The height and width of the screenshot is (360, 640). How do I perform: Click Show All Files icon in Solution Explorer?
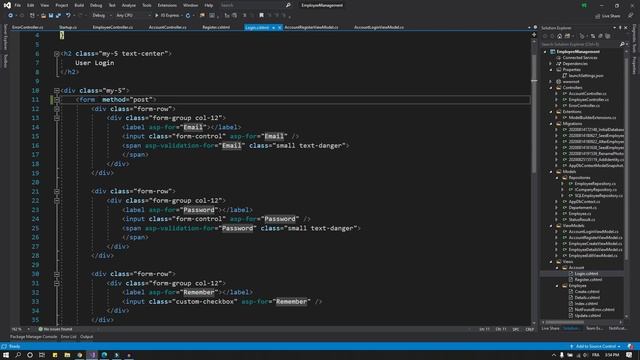(x=607, y=36)
